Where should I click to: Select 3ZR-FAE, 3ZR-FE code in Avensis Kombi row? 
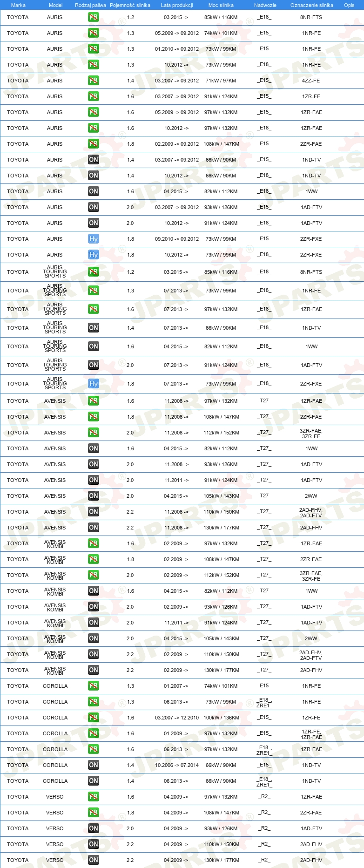coord(311,575)
